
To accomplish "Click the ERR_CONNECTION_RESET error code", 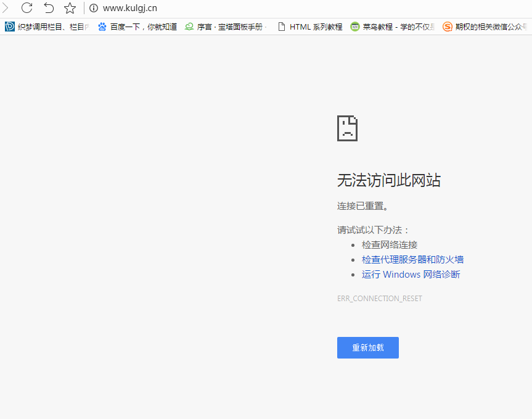I will [379, 299].
